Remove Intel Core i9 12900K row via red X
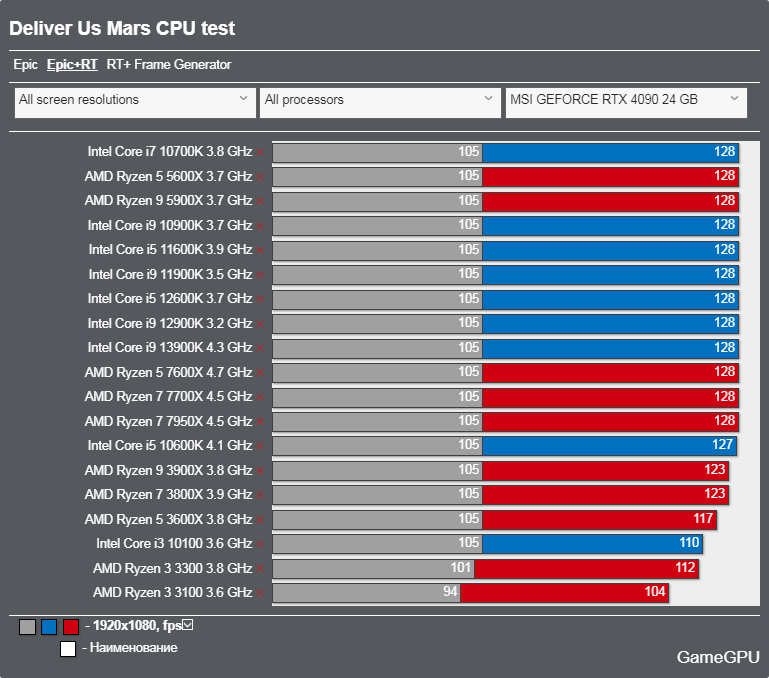The width and height of the screenshot is (769, 678). point(260,324)
